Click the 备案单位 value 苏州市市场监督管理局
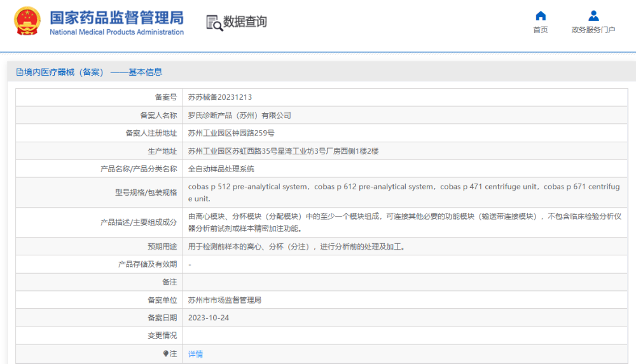 click(225, 300)
